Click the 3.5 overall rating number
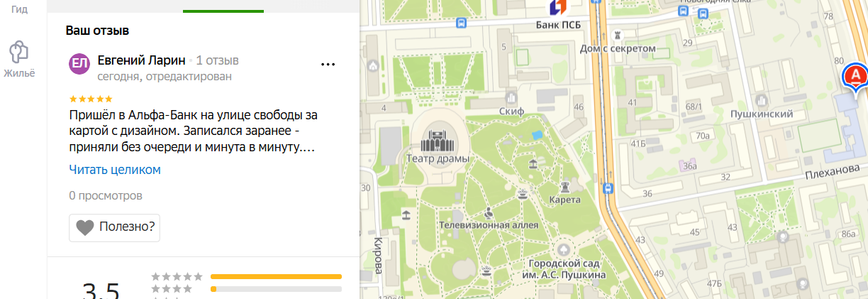The width and height of the screenshot is (868, 299). pyautogui.click(x=101, y=290)
